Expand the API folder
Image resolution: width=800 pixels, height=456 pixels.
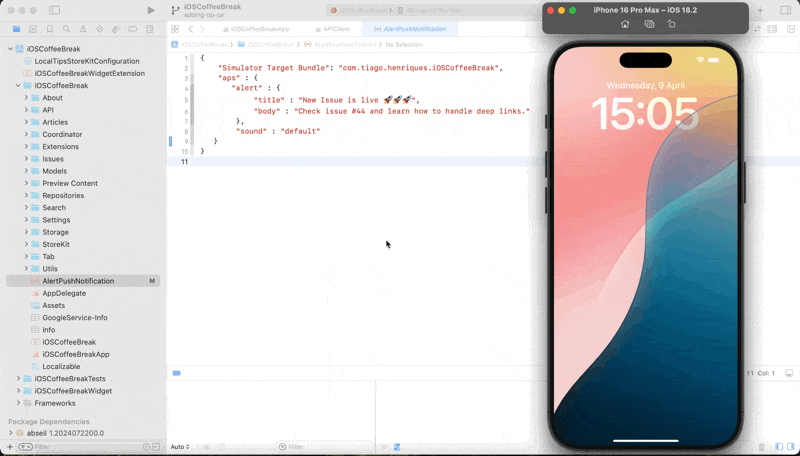click(x=27, y=110)
